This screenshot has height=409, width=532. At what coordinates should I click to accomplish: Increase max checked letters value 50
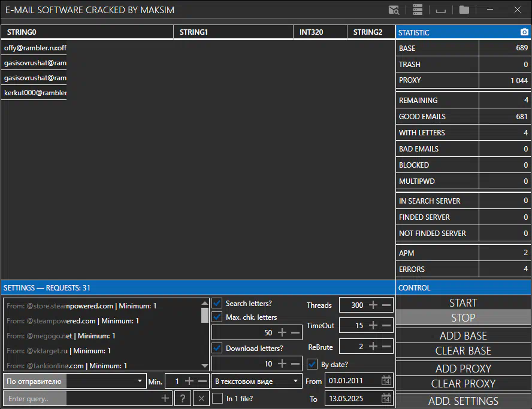[282, 332]
